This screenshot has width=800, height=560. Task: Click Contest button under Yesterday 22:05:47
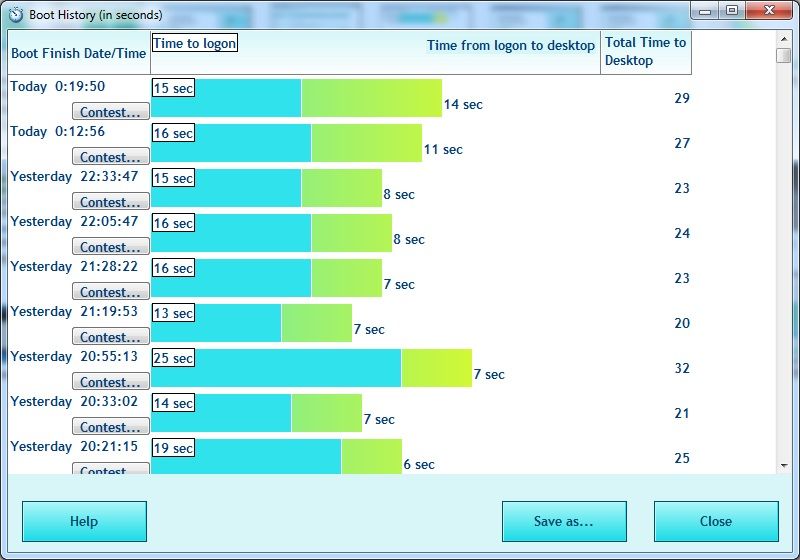pos(111,247)
